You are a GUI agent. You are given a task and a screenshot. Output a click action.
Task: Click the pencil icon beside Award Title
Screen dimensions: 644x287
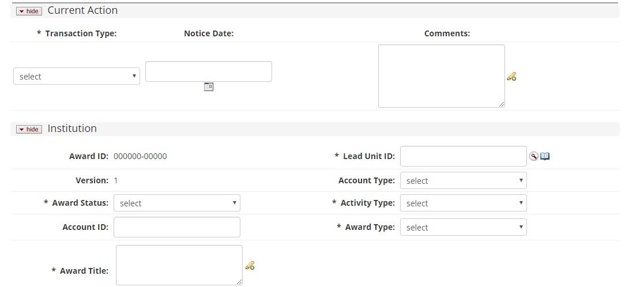pyautogui.click(x=250, y=266)
